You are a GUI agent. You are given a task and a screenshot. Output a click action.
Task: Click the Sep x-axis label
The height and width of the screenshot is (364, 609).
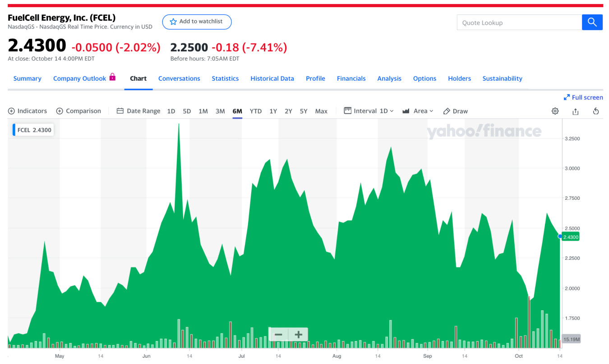click(x=427, y=356)
